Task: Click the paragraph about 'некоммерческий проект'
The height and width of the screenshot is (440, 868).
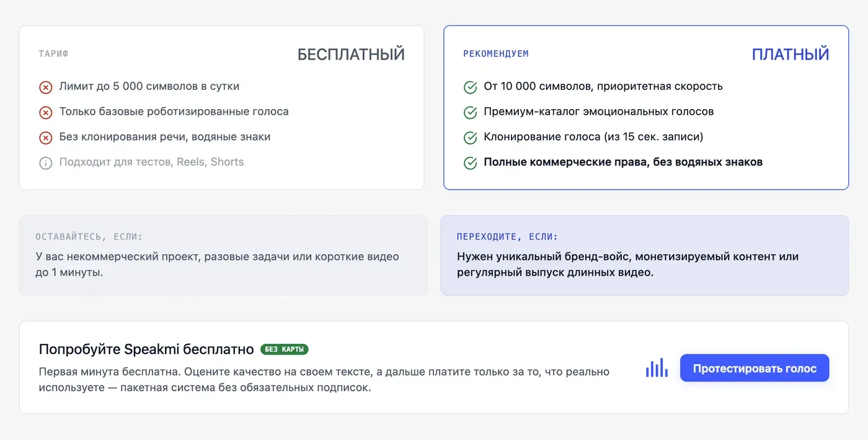Action: 217,265
